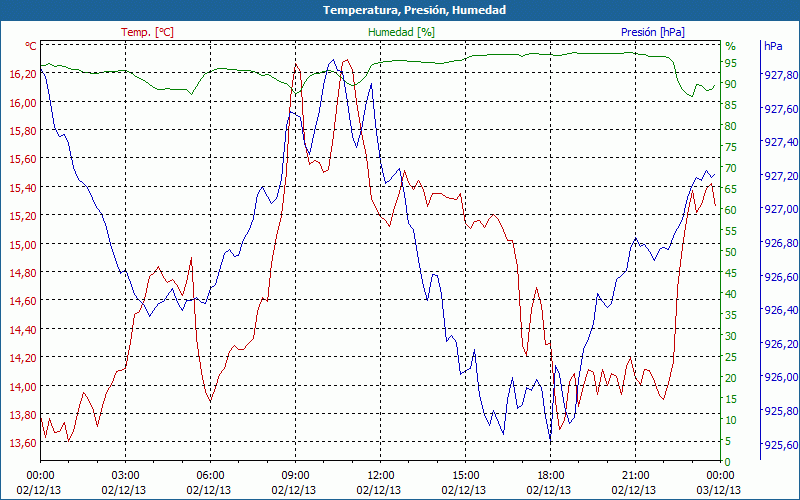Screen dimensions: 800x500
Task: Click the pressure axis value '925,80'
Action: [x=780, y=411]
